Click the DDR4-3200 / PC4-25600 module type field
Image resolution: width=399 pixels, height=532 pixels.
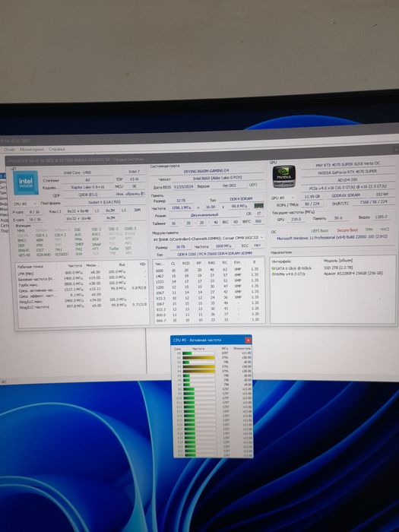(x=214, y=254)
